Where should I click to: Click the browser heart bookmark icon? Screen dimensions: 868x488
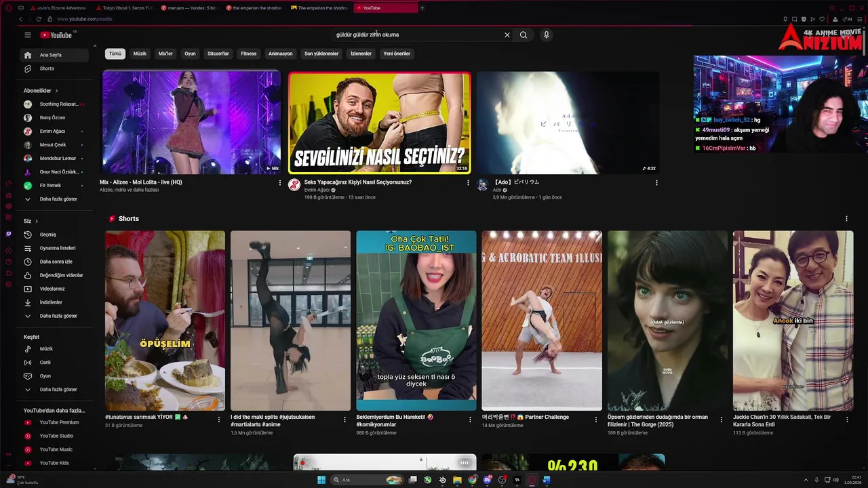tap(822, 19)
